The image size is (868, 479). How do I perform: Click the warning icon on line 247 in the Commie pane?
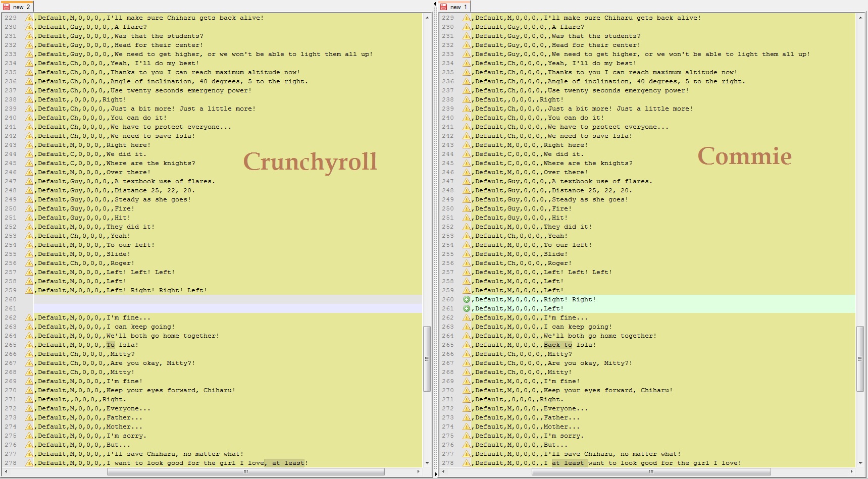pyautogui.click(x=467, y=181)
